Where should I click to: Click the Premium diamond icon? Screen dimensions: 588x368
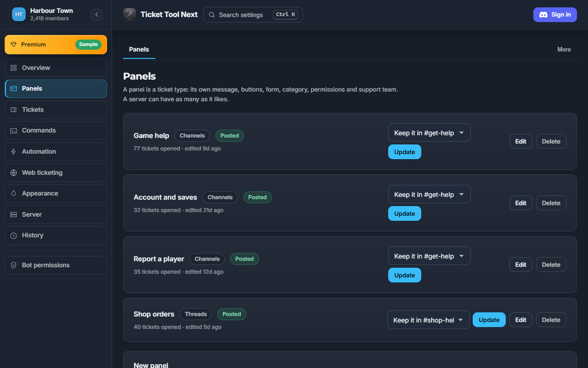click(14, 45)
